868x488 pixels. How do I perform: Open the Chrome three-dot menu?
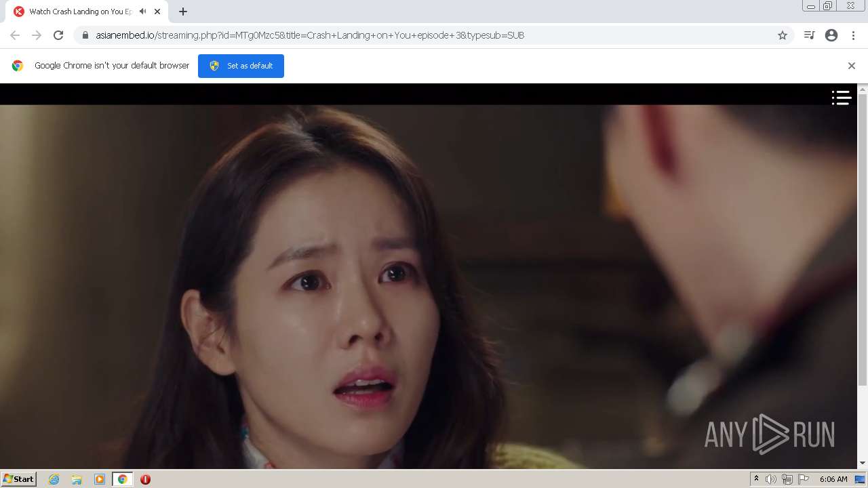(x=853, y=35)
